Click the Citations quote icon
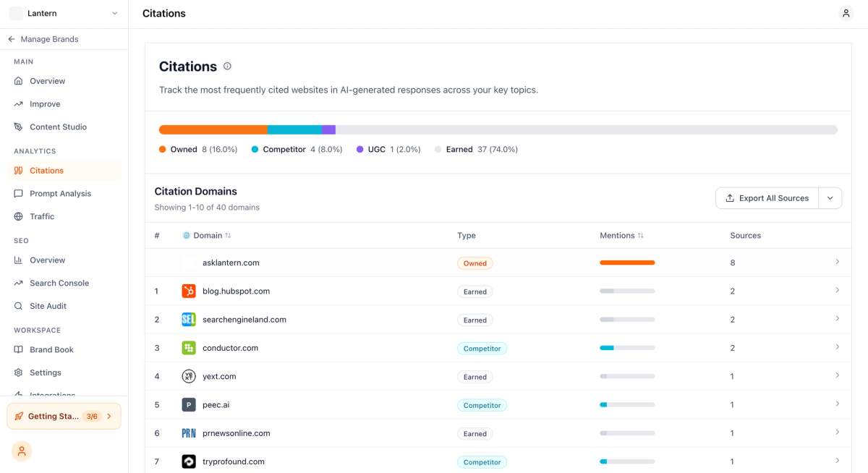Screen dimensions: 868x473 click(19, 171)
